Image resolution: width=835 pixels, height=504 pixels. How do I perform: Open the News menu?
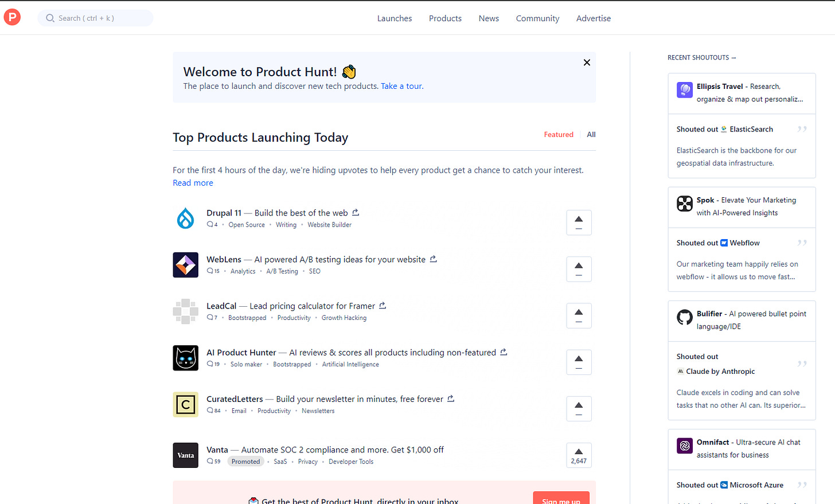[x=489, y=18]
